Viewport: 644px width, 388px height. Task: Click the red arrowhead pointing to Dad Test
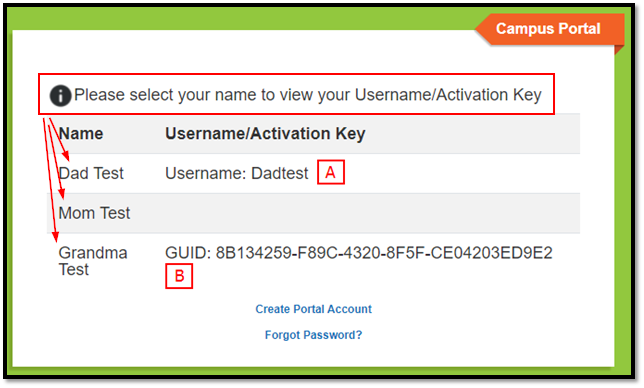pos(66,156)
